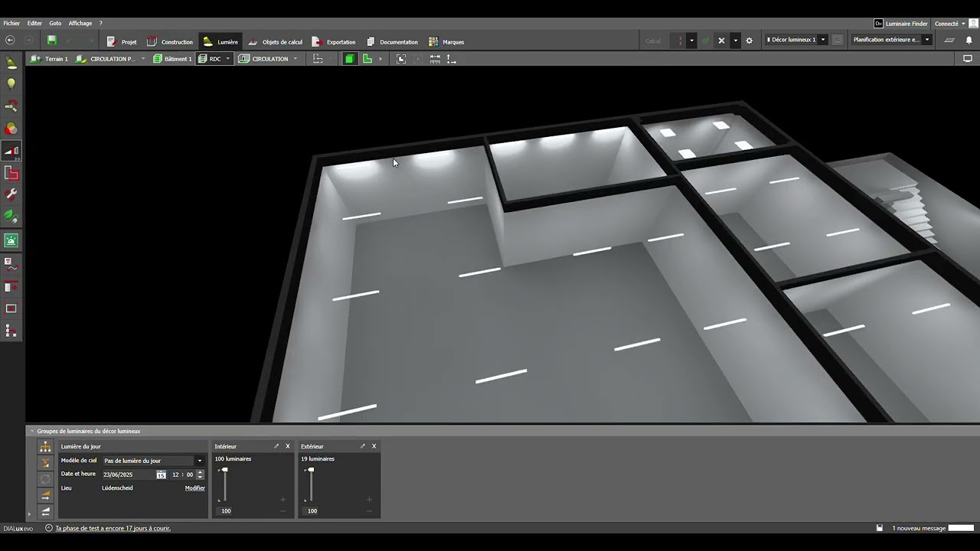The width and height of the screenshot is (980, 551).
Task: Open the Marques tab
Action: click(446, 42)
